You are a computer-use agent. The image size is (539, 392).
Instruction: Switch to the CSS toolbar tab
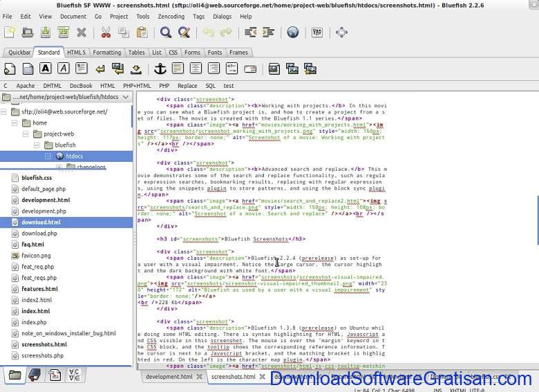[173, 53]
